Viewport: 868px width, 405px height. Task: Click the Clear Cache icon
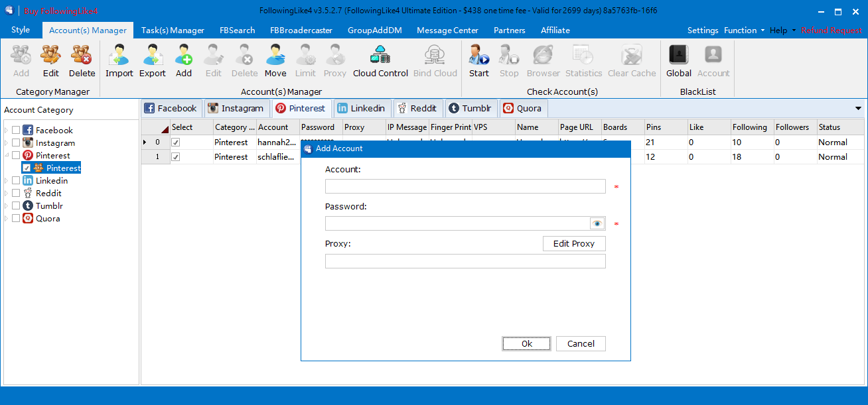click(x=632, y=61)
